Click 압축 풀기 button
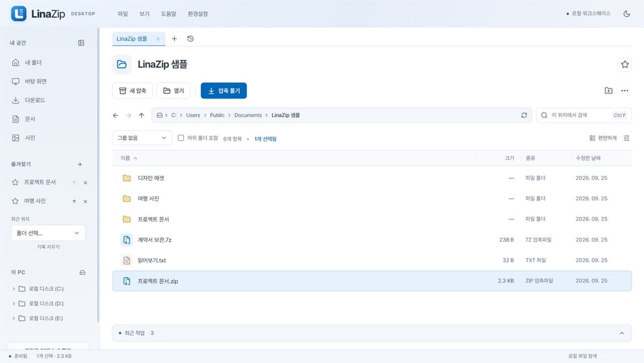644x363 pixels. point(224,91)
